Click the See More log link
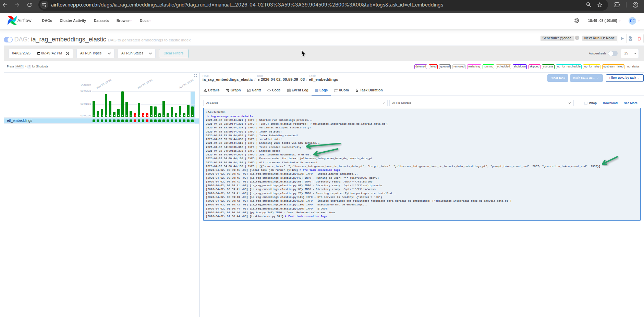Viewport: 644px width, 317px height. click(x=631, y=103)
